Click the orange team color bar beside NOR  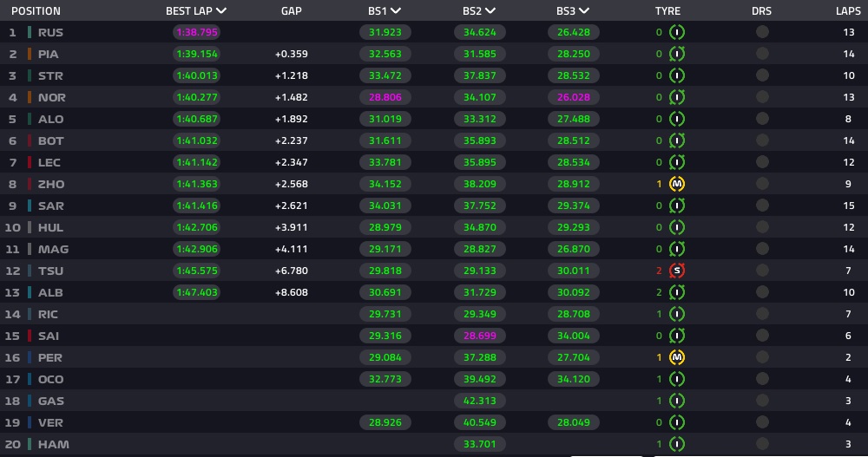[x=30, y=97]
